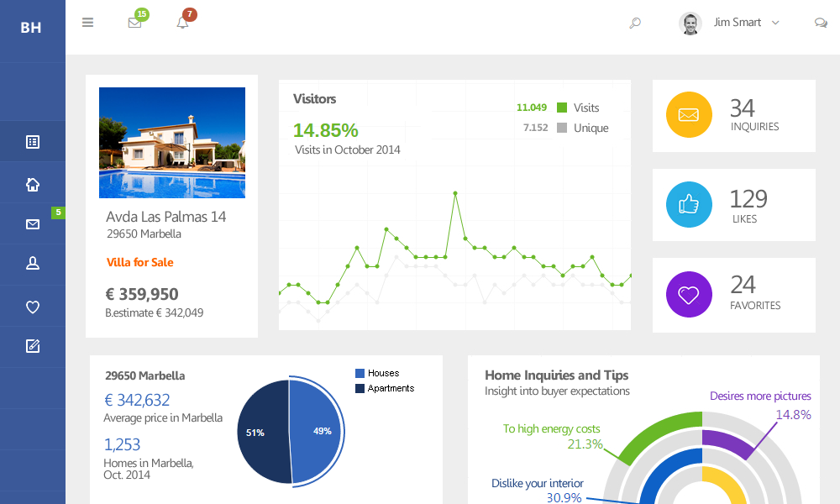840x504 pixels.
Task: Click the 1,253 homes count
Action: pyautogui.click(x=122, y=444)
